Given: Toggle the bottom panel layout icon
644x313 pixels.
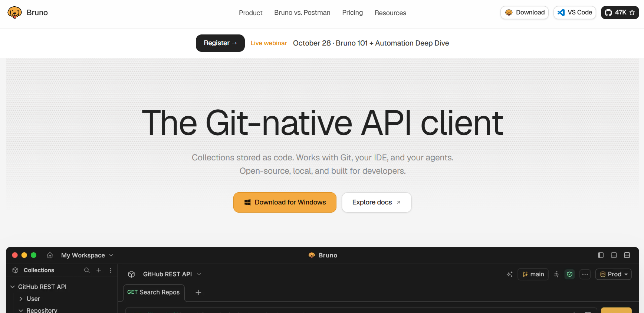Looking at the screenshot, I should (614, 255).
